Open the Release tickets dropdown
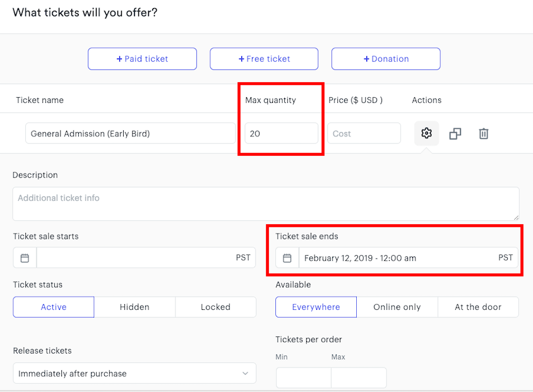 pos(135,373)
